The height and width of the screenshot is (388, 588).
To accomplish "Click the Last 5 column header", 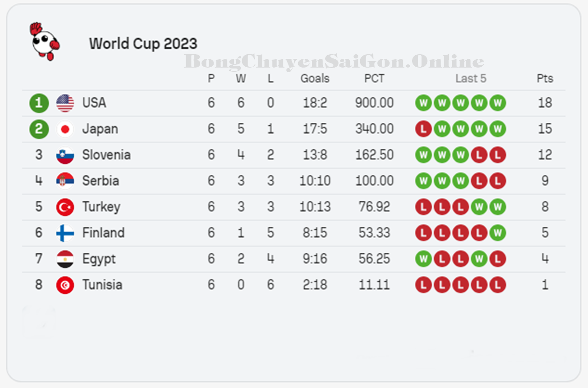I will [x=470, y=79].
